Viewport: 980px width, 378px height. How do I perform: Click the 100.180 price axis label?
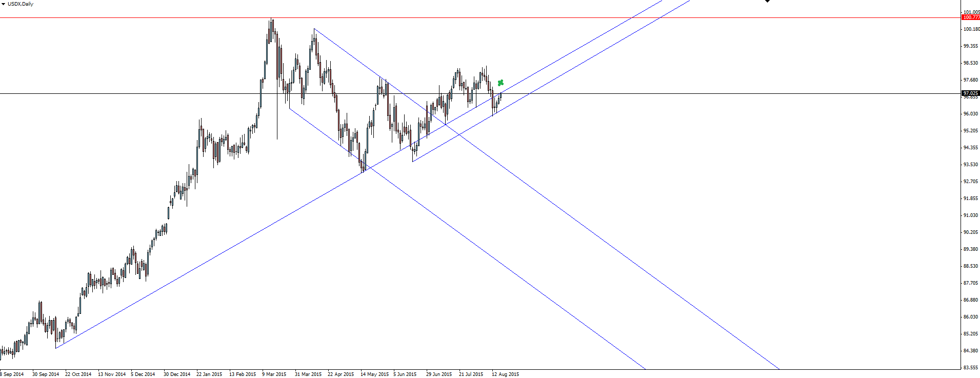(x=971, y=29)
